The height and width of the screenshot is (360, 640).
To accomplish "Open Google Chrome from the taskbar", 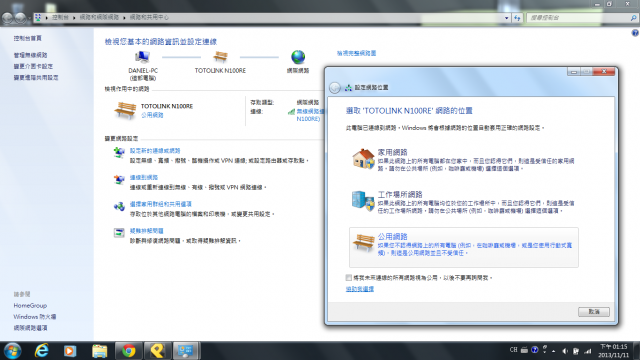I will tap(129, 351).
